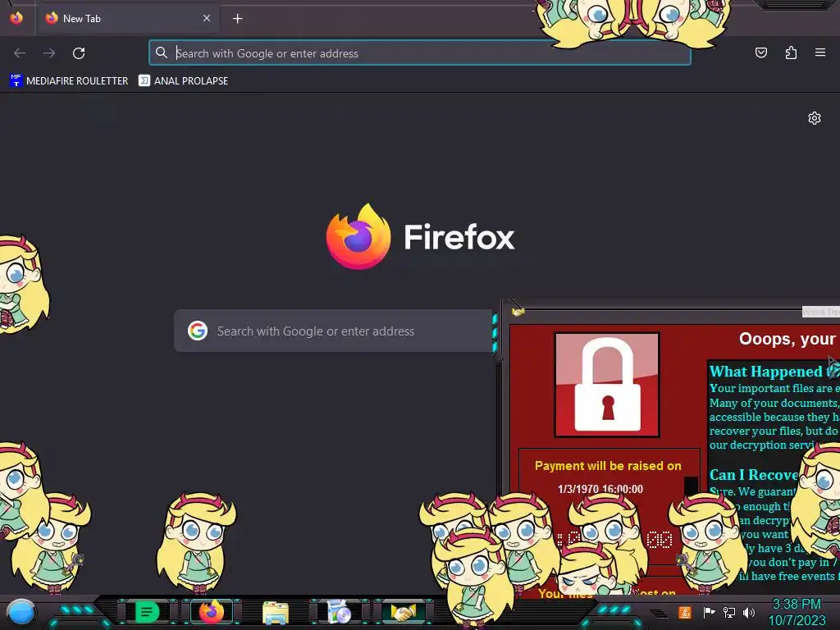Open Firefox application hamburger menu
Viewport: 840px width, 630px height.
[x=820, y=52]
